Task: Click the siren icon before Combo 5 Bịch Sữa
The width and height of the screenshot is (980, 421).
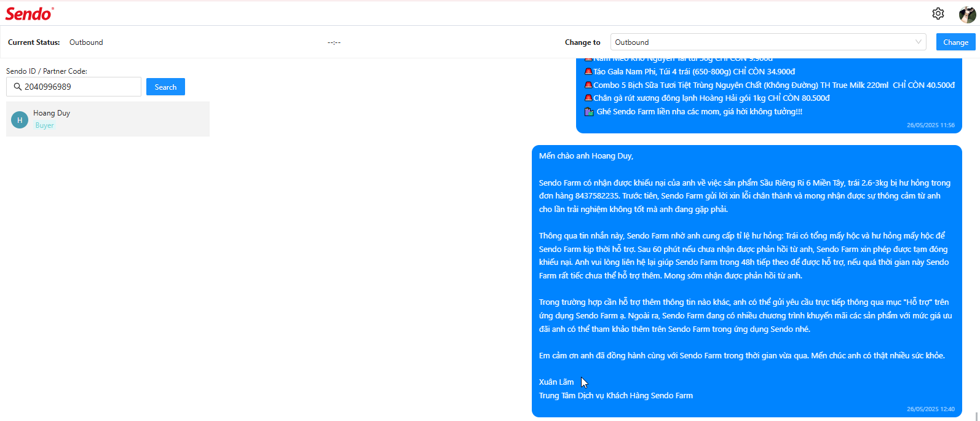Action: 588,85
